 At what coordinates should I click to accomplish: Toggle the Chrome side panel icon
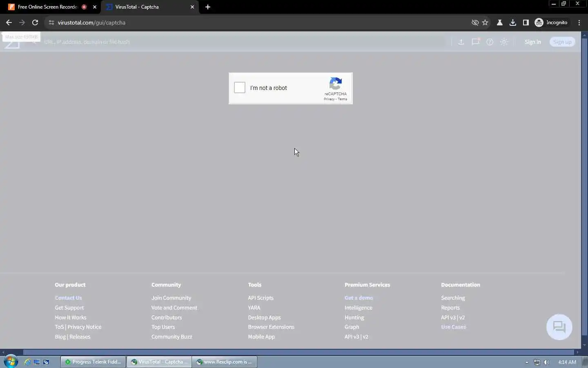click(526, 22)
